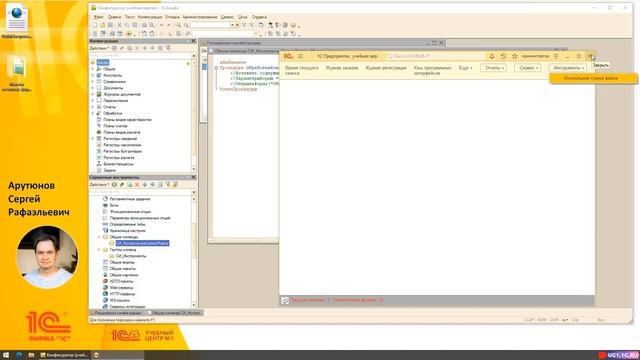This screenshot has width=640, height=360.
Task: Select Общие node in configuration tree
Action: point(109,69)
